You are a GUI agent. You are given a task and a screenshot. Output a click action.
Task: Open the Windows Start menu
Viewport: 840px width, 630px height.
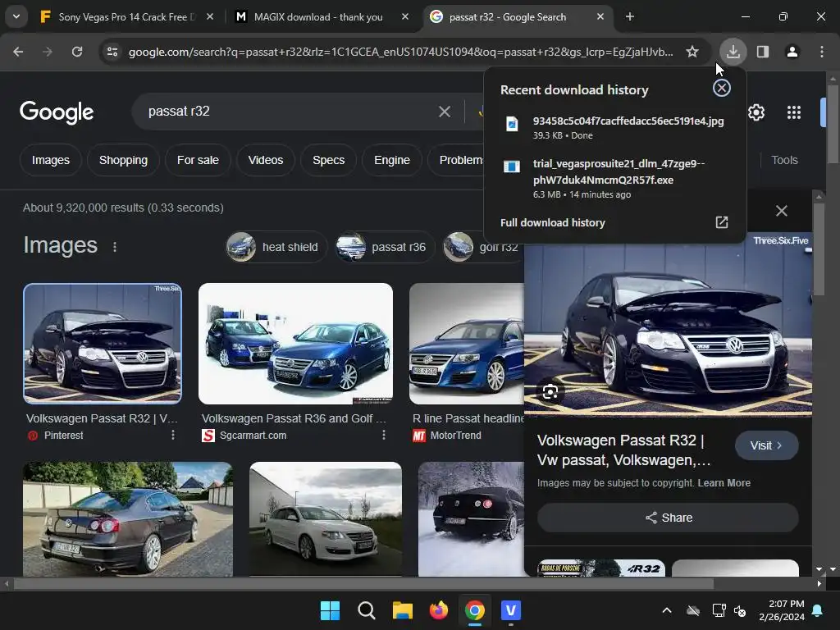pyautogui.click(x=330, y=610)
